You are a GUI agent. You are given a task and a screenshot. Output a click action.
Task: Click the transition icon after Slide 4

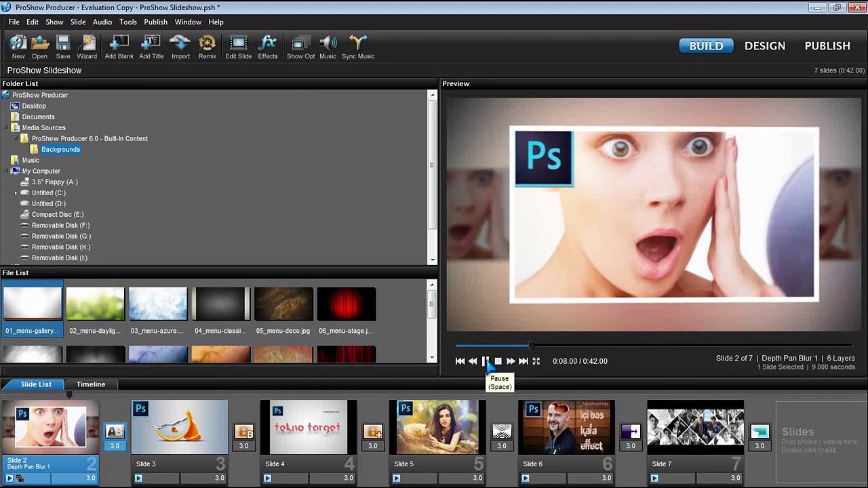pyautogui.click(x=372, y=431)
